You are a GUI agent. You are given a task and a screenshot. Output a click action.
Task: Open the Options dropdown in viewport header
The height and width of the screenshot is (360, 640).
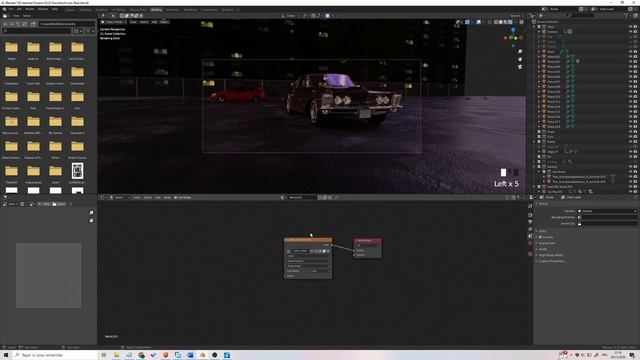coord(516,16)
